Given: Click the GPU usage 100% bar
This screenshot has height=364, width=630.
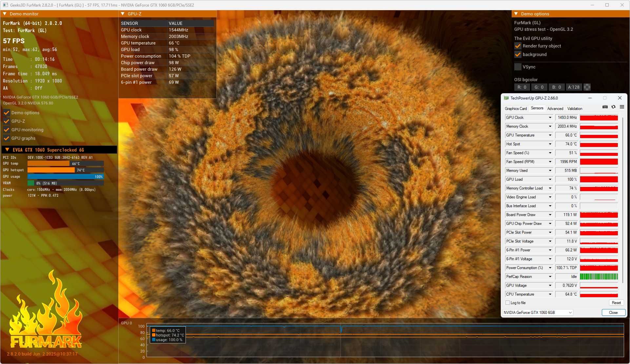Looking at the screenshot, I should [66, 176].
